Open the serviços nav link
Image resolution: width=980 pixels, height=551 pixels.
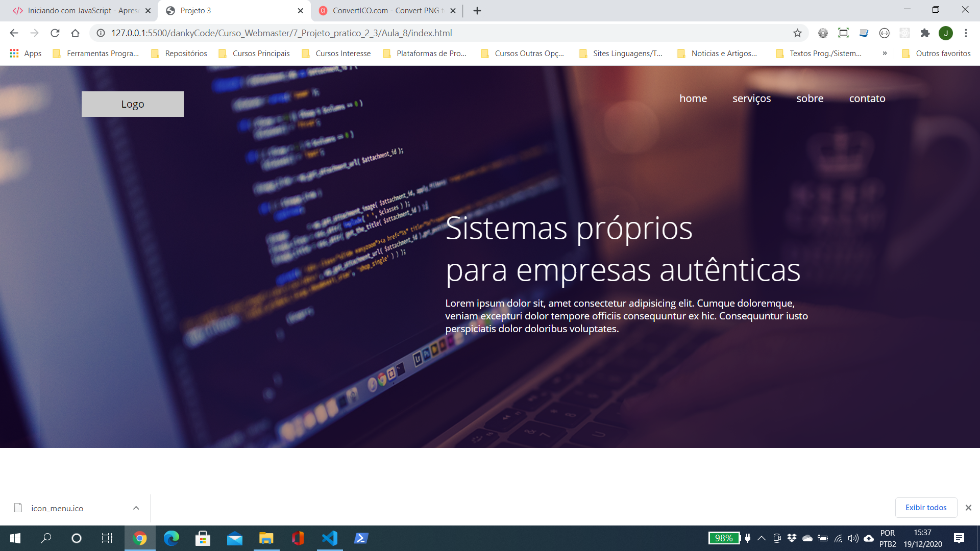click(x=751, y=98)
